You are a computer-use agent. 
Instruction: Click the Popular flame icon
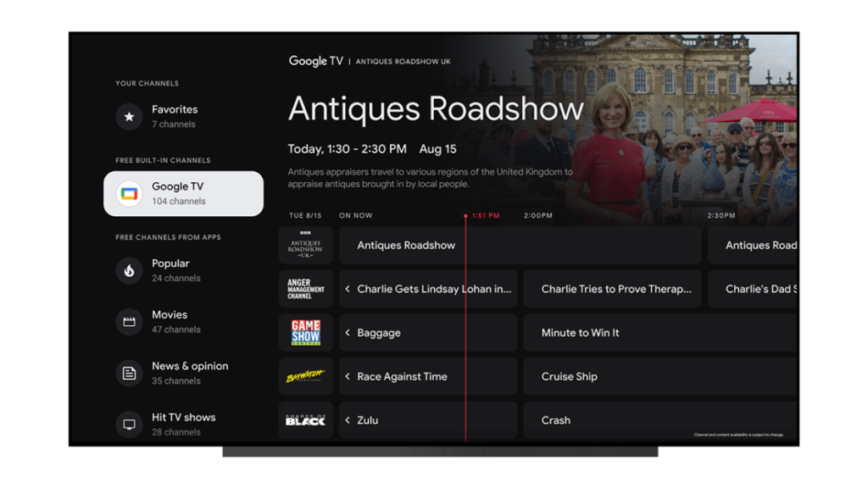(129, 270)
